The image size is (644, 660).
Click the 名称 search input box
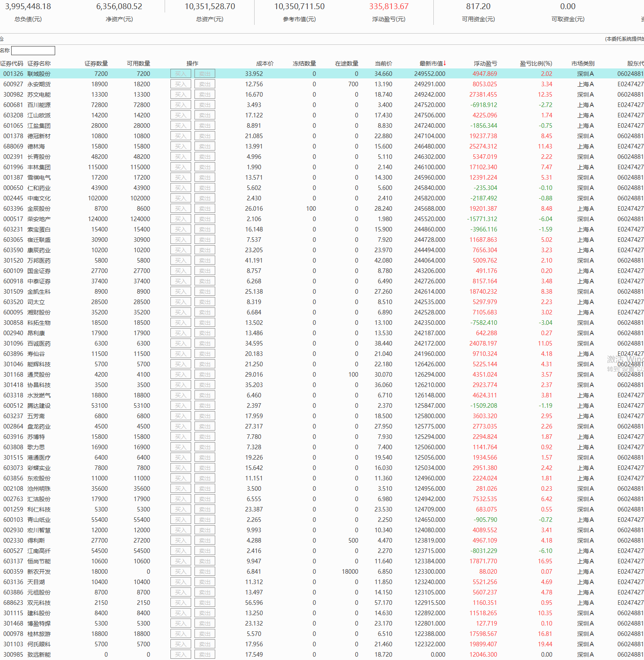[33, 51]
